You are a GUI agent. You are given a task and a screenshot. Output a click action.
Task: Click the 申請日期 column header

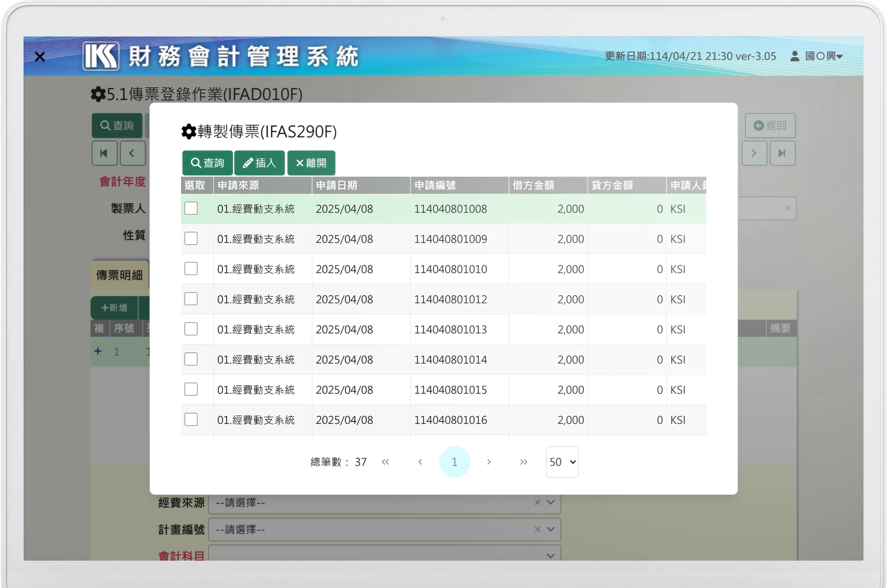pos(361,185)
